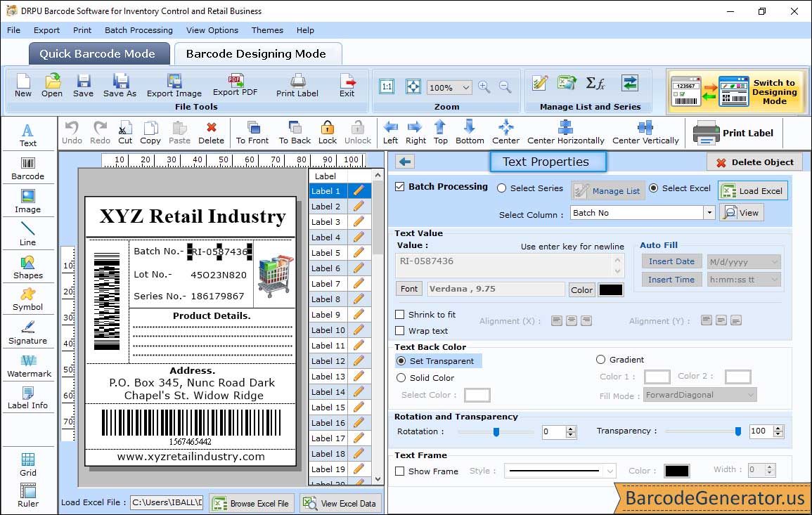Select the Text tool in sidebar
Image resolution: width=812 pixels, height=515 pixels.
28,136
